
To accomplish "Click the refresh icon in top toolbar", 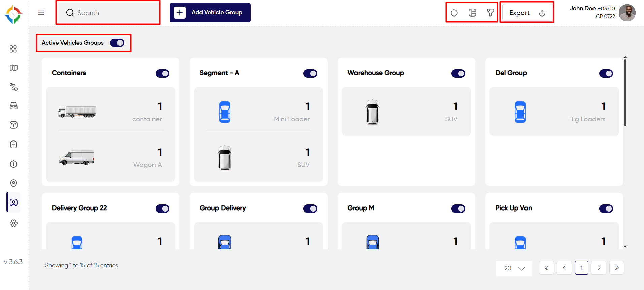I will click(454, 13).
